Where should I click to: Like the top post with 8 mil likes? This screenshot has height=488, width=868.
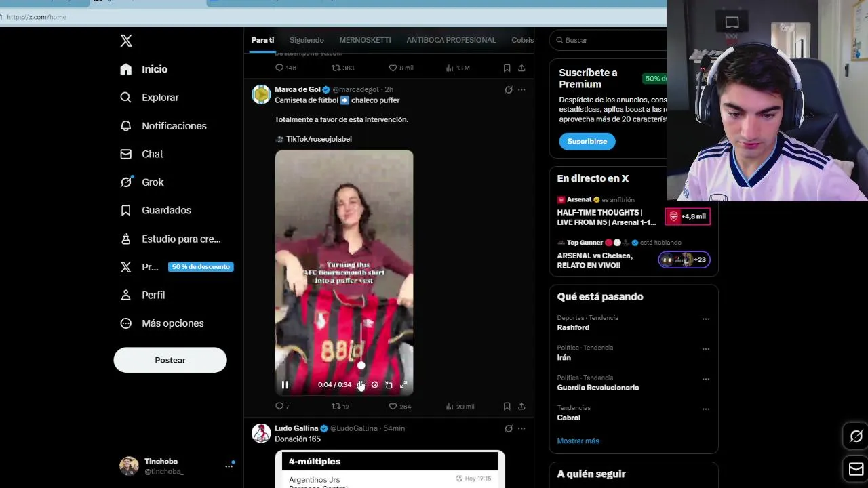coord(400,68)
